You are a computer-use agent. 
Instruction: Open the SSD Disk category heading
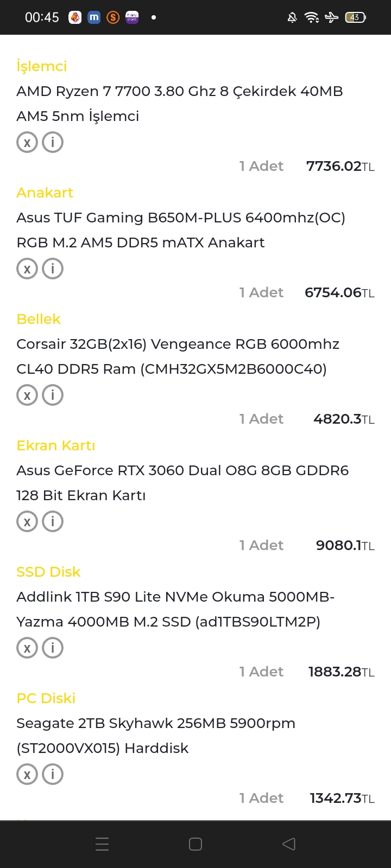[48, 572]
